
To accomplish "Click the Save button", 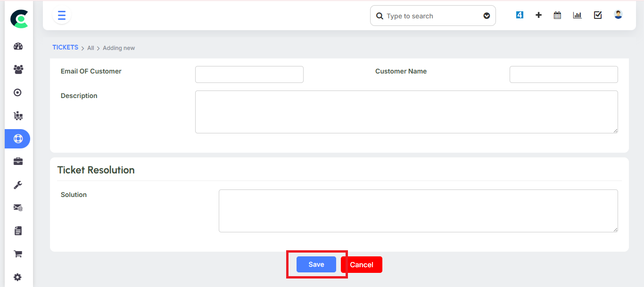I will [x=316, y=264].
